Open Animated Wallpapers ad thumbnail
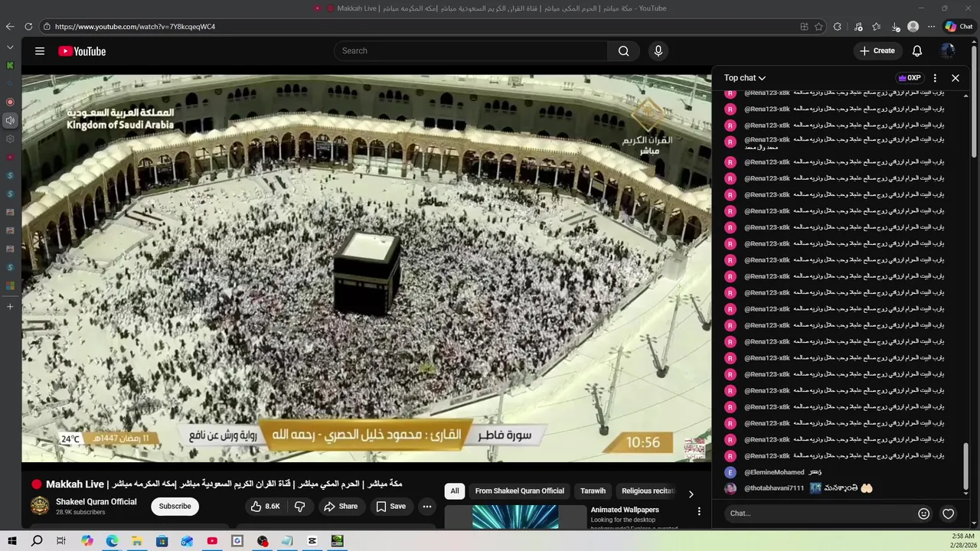This screenshot has width=980, height=551. 515,516
